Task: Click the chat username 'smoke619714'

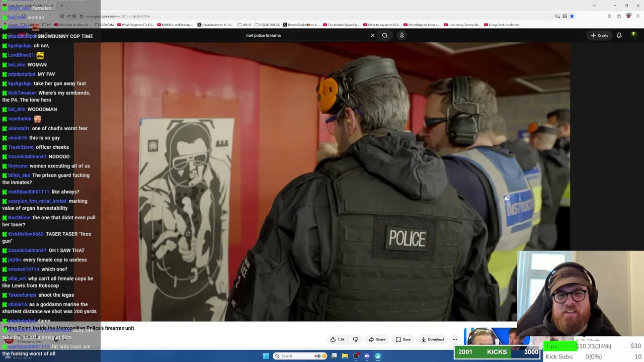Action: (24, 269)
